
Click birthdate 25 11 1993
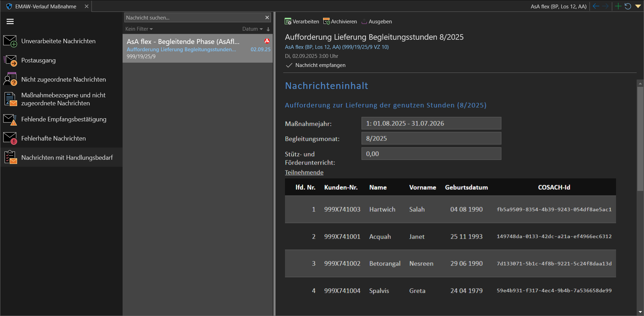click(x=467, y=236)
